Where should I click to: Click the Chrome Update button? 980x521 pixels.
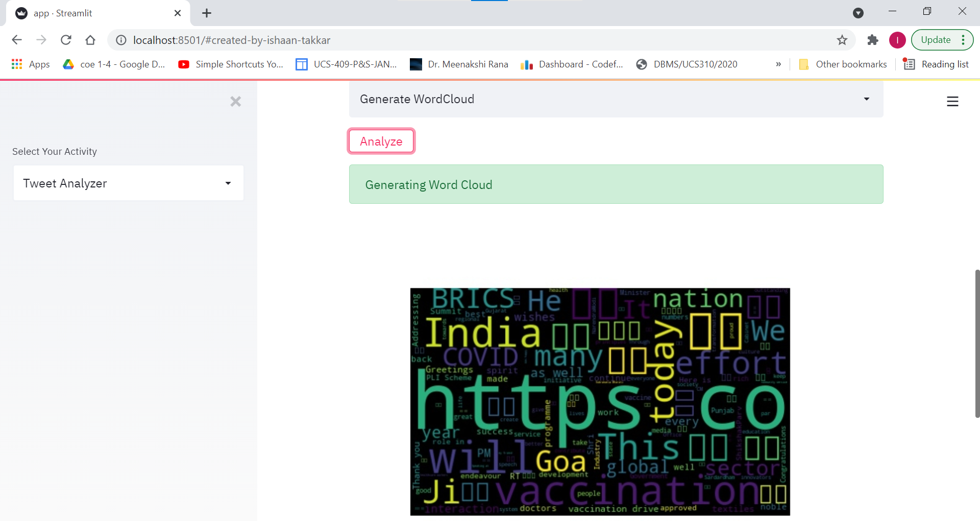point(936,40)
